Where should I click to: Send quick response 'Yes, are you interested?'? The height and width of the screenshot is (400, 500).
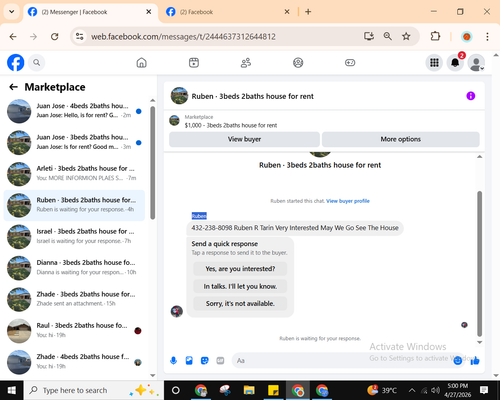240,269
